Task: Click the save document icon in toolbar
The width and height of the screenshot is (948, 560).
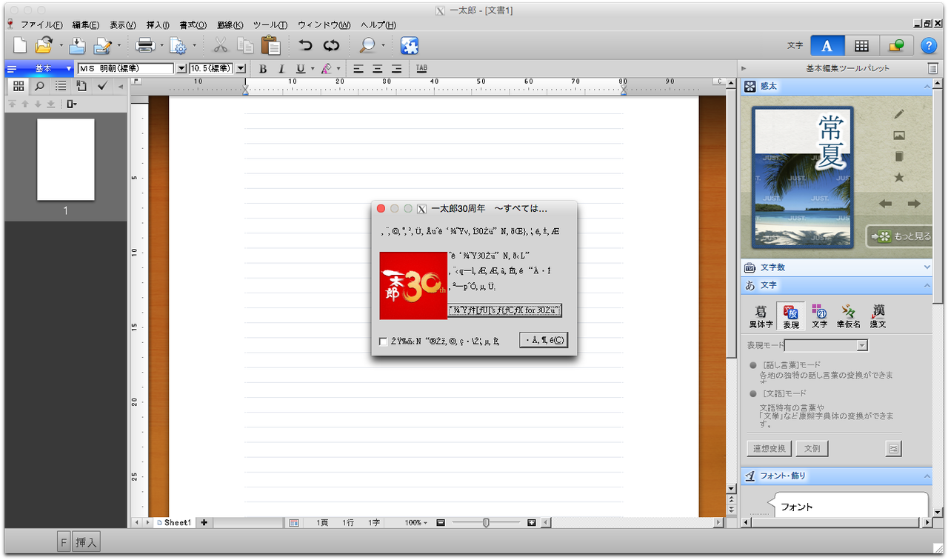Action: click(x=78, y=45)
